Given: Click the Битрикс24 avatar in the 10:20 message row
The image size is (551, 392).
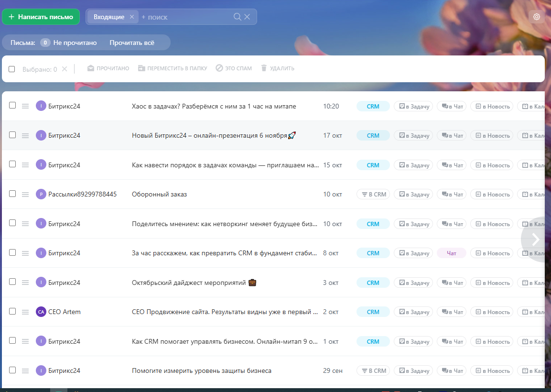Looking at the screenshot, I should pos(41,106).
